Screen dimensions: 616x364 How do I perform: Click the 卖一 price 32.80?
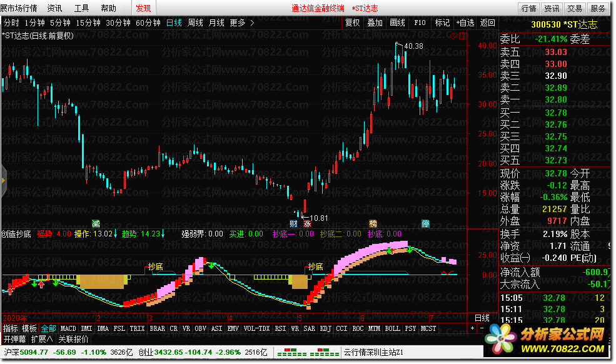tap(556, 100)
